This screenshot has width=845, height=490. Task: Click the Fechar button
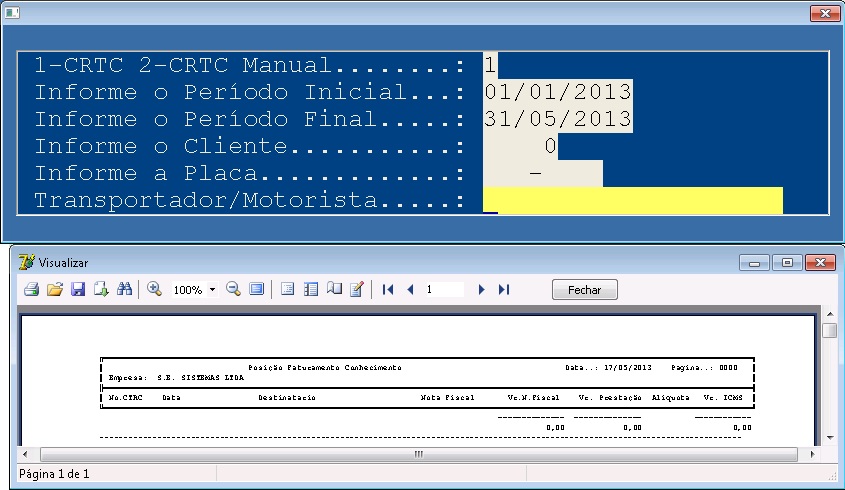click(584, 289)
